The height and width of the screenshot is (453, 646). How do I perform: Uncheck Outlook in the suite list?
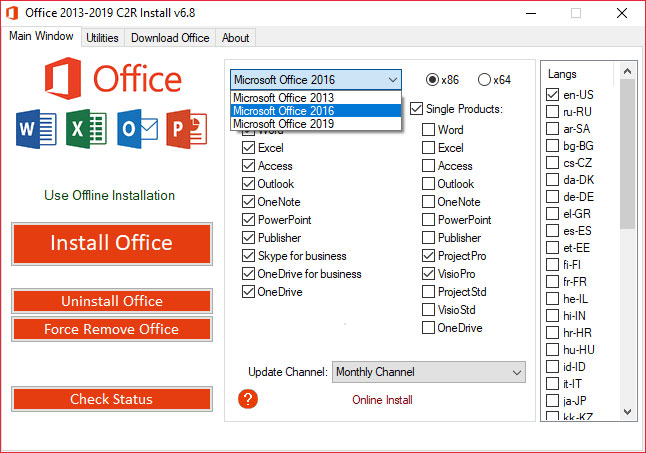(x=248, y=184)
